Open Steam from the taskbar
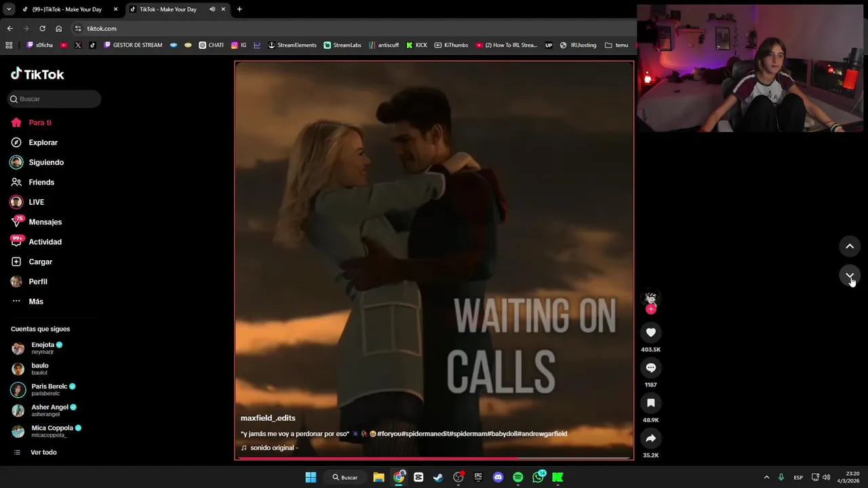 [438, 477]
